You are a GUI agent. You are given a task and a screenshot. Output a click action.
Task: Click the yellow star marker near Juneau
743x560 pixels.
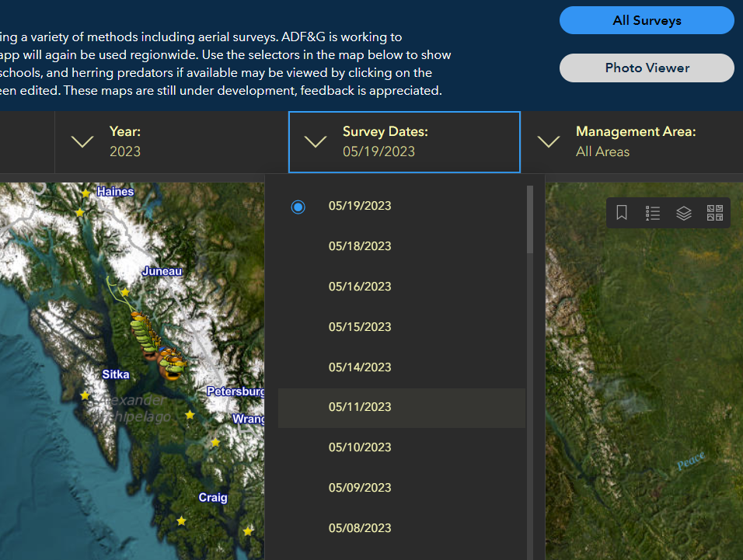124,291
